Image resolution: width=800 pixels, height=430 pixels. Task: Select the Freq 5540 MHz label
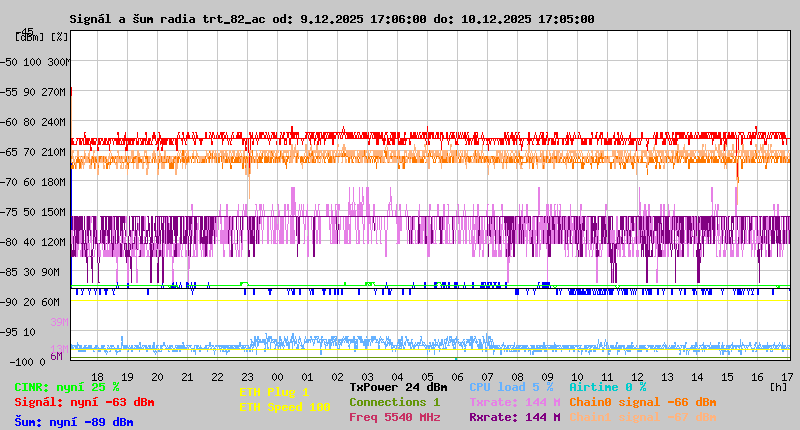[395, 417]
